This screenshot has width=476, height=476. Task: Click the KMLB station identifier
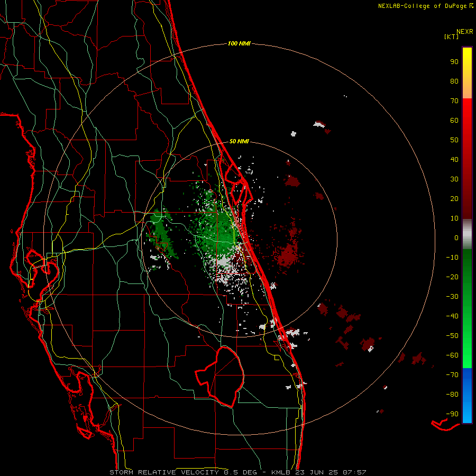point(280,472)
